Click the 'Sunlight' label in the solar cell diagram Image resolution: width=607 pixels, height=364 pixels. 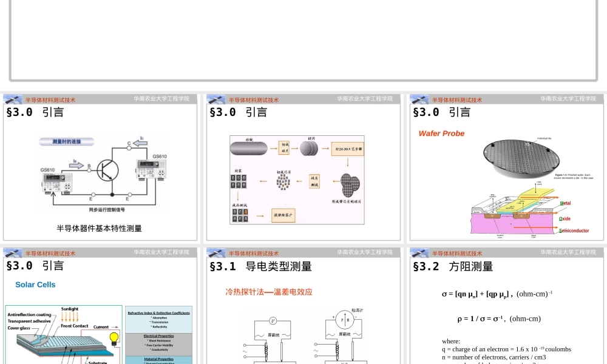(70, 309)
